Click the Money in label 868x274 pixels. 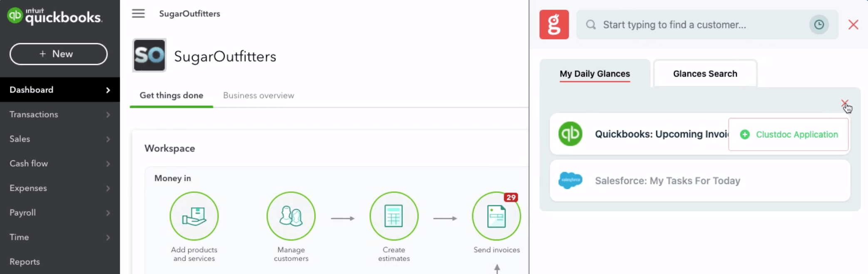tap(173, 178)
